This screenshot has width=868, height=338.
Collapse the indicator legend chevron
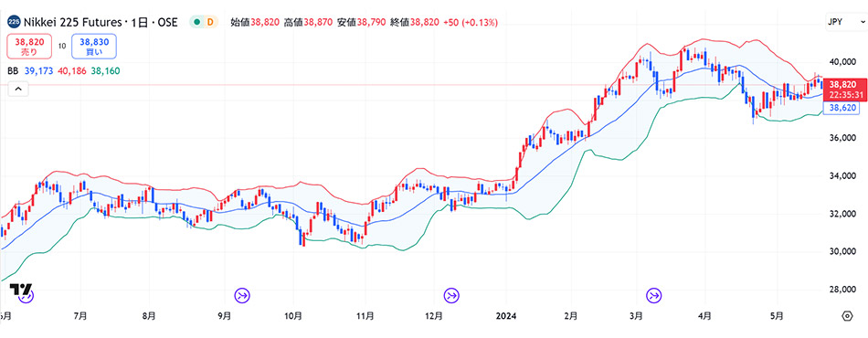pyautogui.click(x=17, y=89)
